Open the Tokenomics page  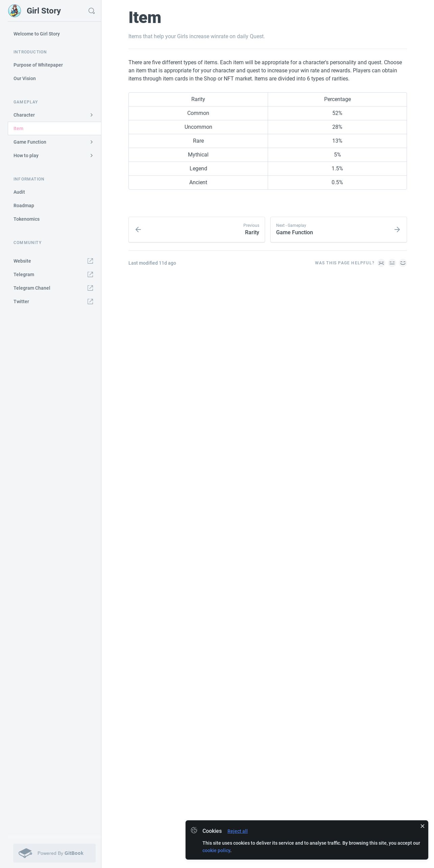click(54, 219)
